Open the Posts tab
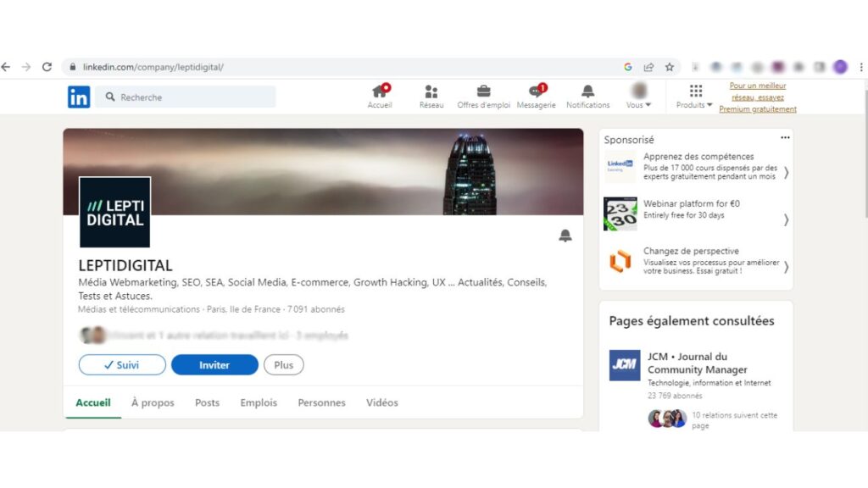This screenshot has width=868, height=488. [207, 402]
